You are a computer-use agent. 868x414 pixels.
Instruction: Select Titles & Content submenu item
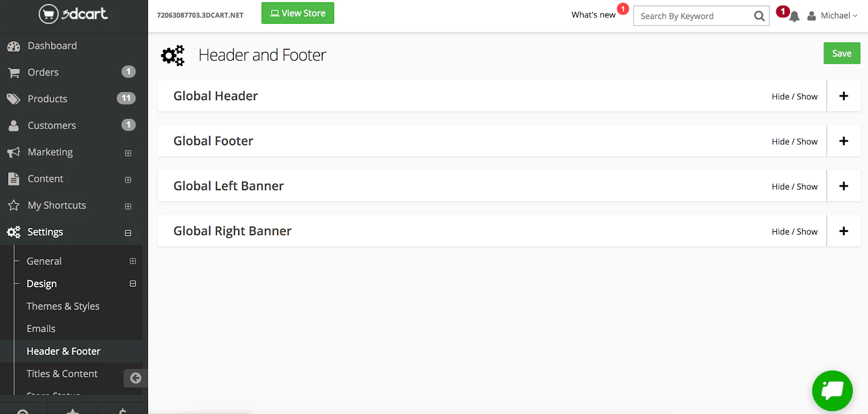[x=62, y=374]
